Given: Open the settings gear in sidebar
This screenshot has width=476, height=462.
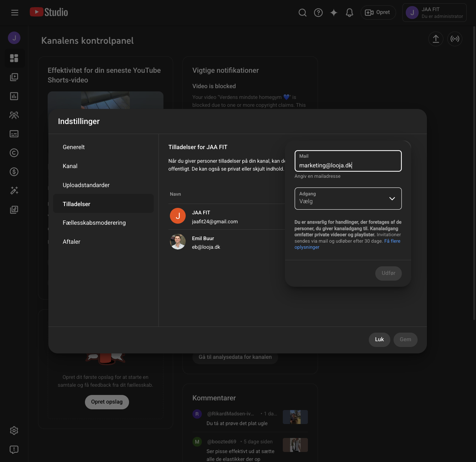Looking at the screenshot, I should point(14,430).
